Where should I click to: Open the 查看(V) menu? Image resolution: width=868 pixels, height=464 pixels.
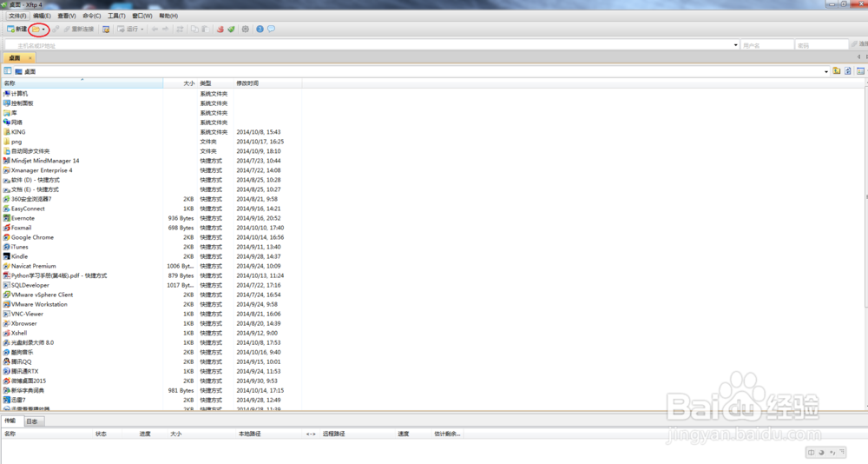[x=67, y=16]
